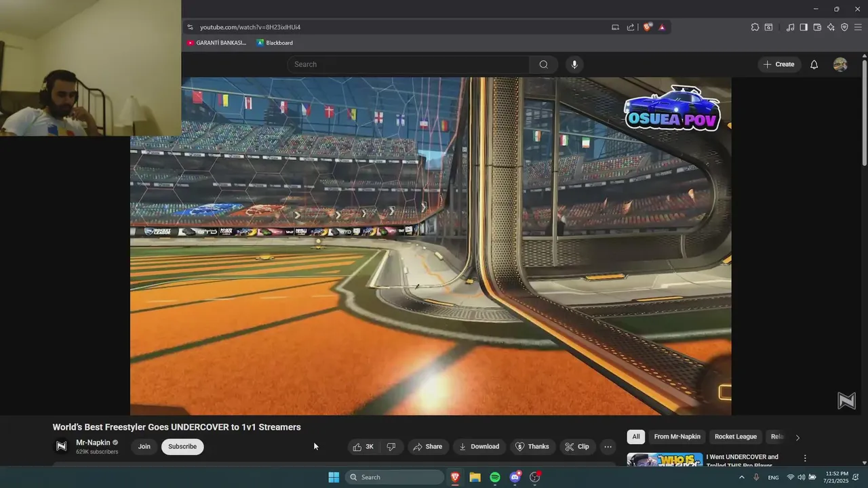868x488 pixels.
Task: Open Blackboard bookmark
Action: point(275,43)
